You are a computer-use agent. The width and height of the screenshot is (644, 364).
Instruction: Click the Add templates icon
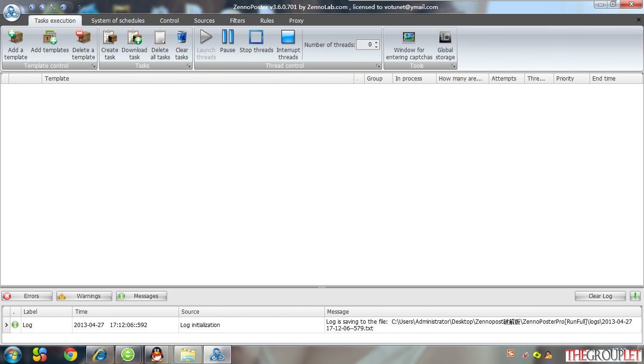tap(50, 37)
